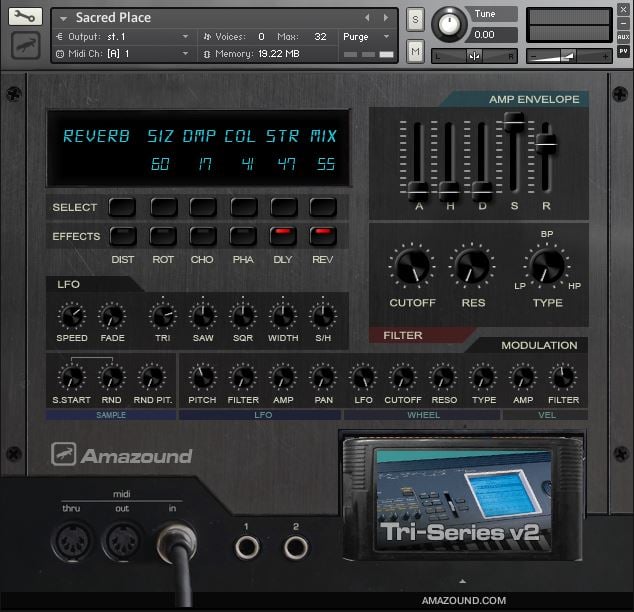
Task: Adjust the volume slider in header
Action: pos(569,56)
